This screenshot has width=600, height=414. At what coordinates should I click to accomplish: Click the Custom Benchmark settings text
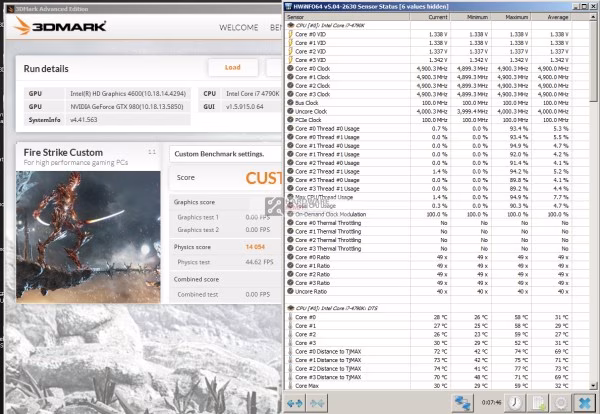(x=219, y=154)
